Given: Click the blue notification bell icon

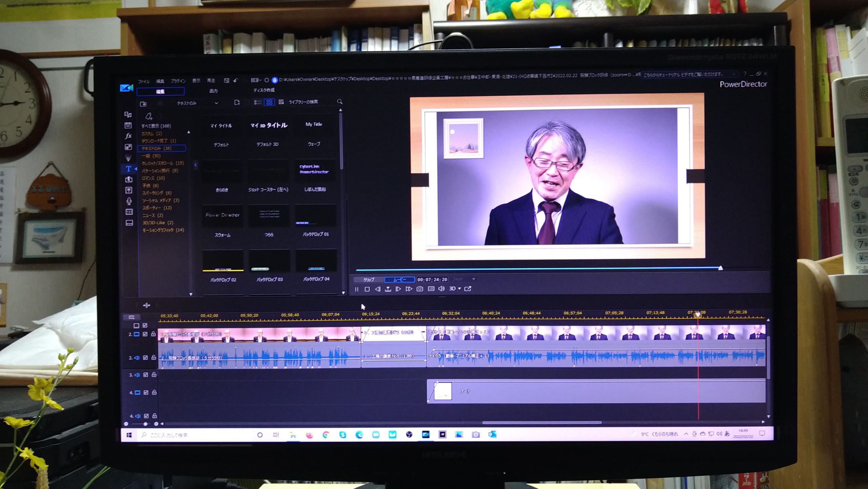Looking at the screenshot, I should click(x=275, y=80).
